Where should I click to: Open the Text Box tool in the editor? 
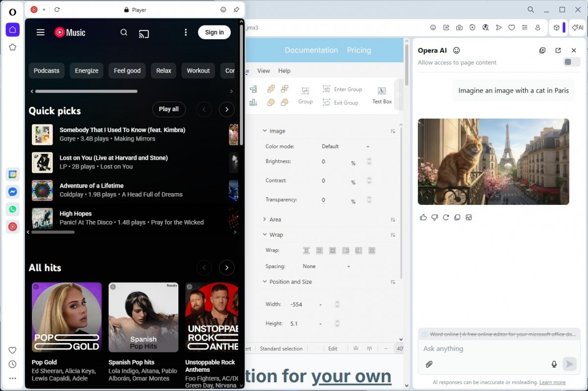pos(382,94)
